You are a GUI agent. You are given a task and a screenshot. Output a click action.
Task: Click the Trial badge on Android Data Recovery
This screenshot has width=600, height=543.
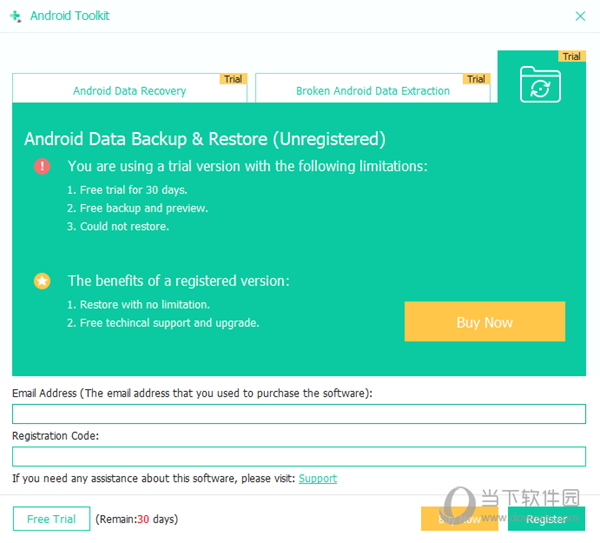point(233,79)
